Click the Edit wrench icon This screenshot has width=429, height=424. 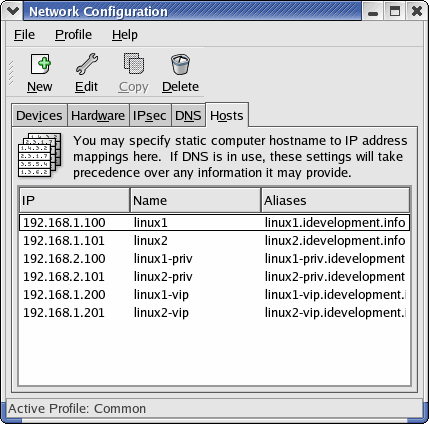click(87, 64)
